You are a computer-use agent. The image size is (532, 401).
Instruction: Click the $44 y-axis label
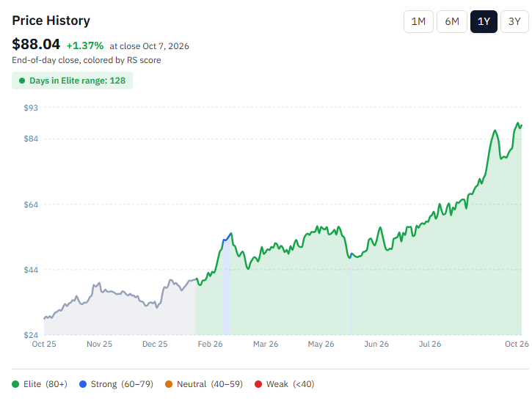[x=31, y=270]
